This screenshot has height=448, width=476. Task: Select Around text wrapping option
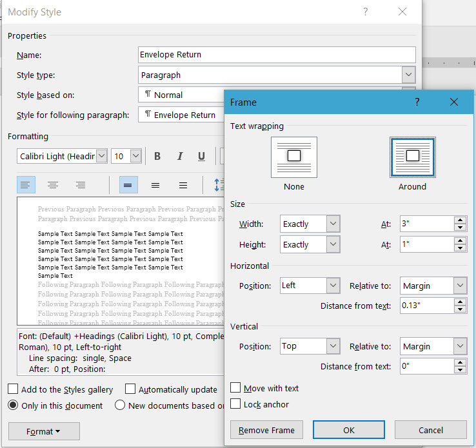412,157
